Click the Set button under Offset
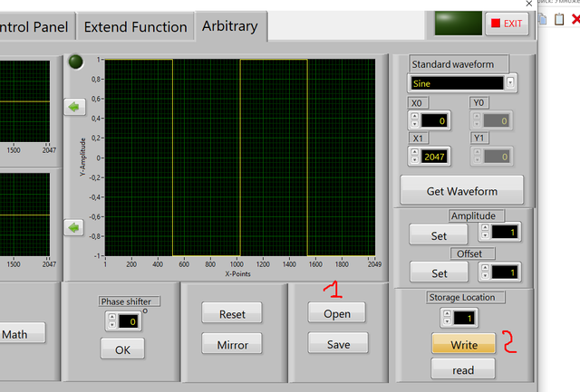Viewport: 580px width, 392px height. tap(439, 272)
